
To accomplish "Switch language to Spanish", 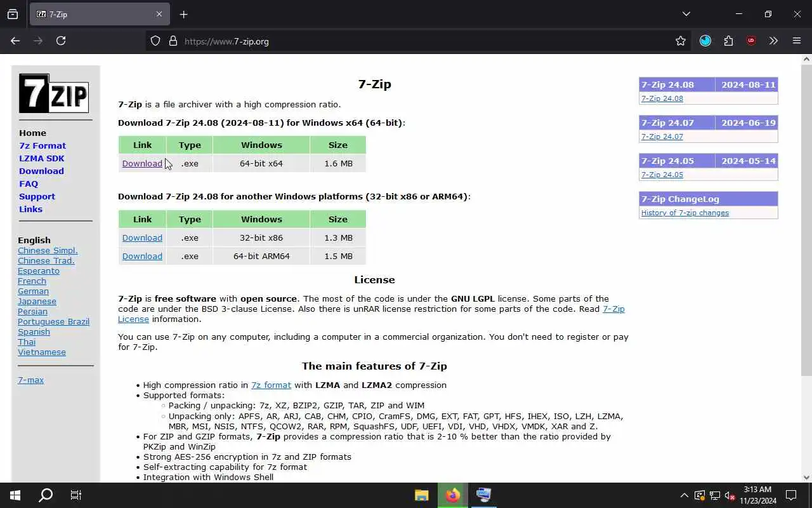I will pyautogui.click(x=34, y=331).
